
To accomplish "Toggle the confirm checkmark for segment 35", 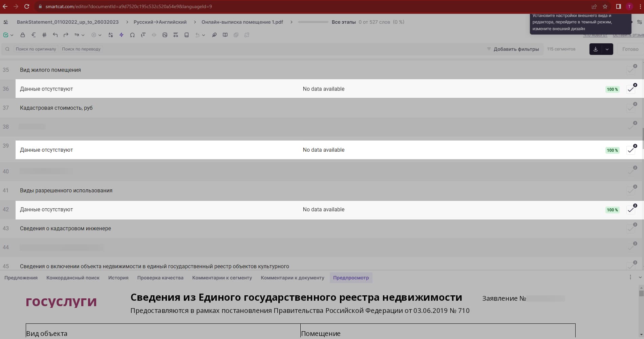I will 631,70.
